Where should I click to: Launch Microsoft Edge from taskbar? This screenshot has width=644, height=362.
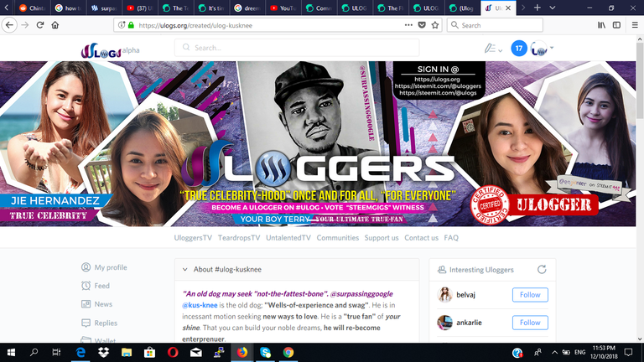pyautogui.click(x=80, y=352)
